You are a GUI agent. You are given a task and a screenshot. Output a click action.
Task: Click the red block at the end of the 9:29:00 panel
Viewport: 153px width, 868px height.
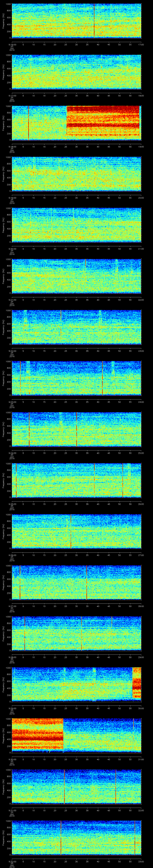[x=137, y=683]
